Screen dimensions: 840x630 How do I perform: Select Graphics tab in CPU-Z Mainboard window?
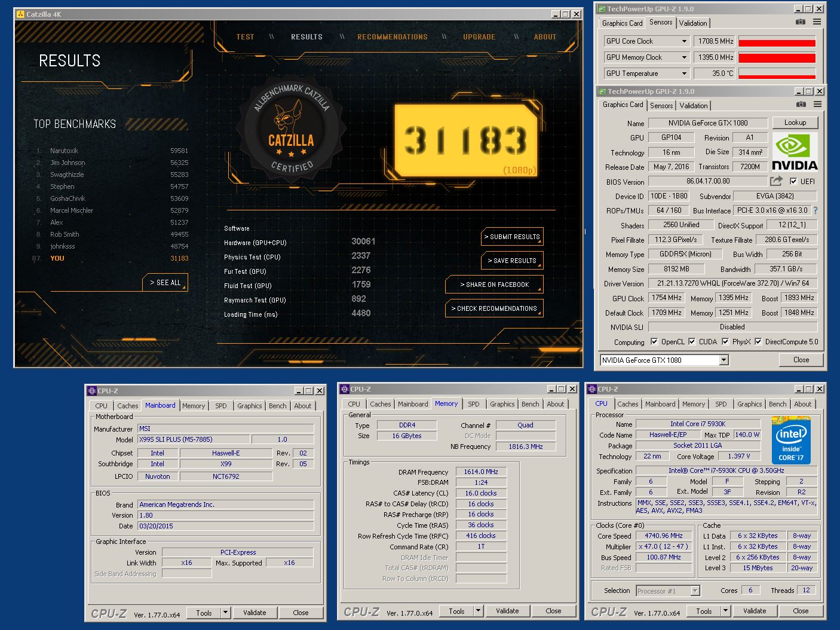[249, 406]
